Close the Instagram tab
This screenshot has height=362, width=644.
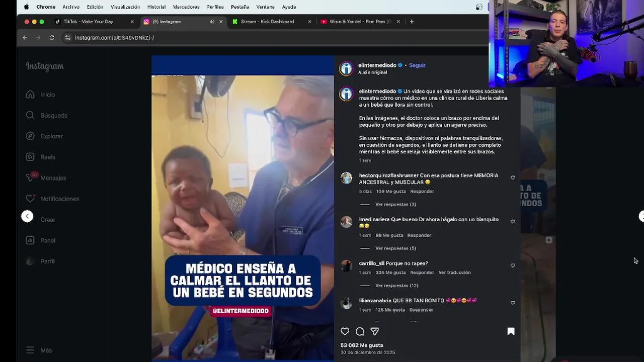221,22
